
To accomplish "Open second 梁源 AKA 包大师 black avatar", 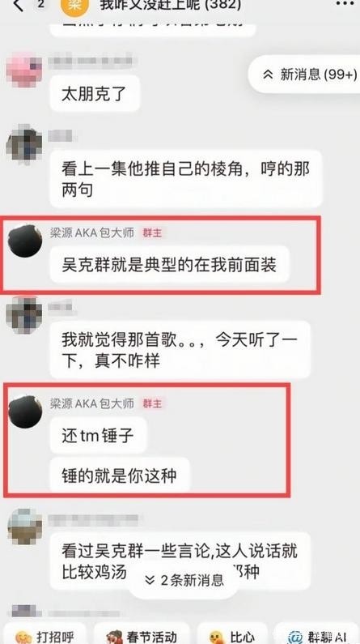I will coord(25,412).
